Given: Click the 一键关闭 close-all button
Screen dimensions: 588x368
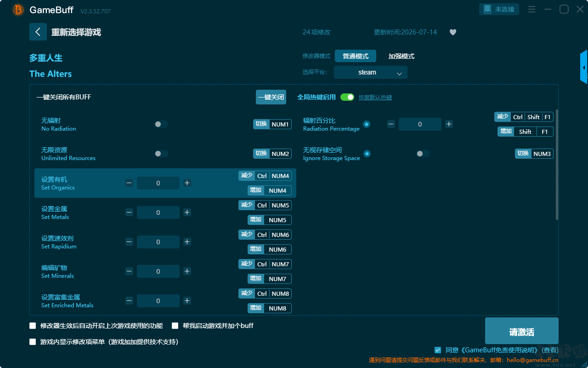Looking at the screenshot, I should tap(271, 97).
